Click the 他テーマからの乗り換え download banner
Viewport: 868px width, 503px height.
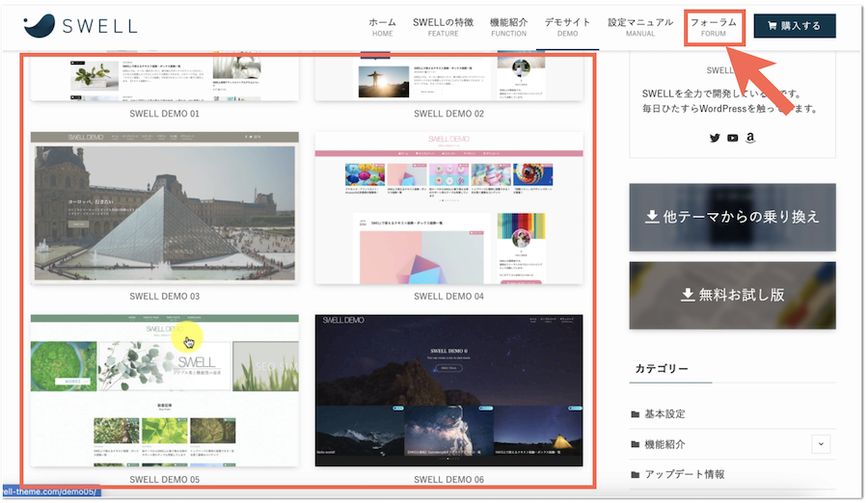point(732,218)
